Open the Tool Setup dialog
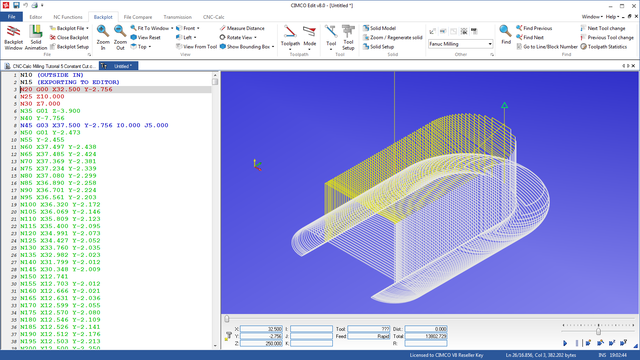 [x=348, y=37]
